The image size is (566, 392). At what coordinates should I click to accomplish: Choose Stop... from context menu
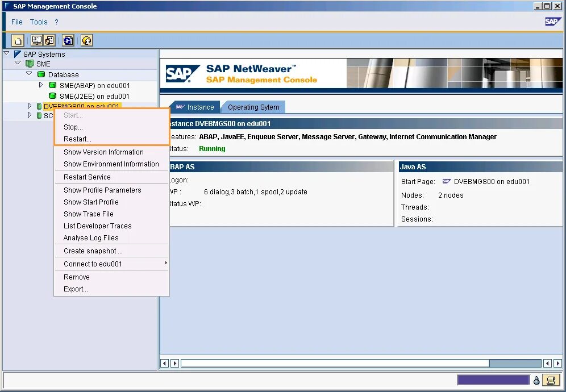[x=111, y=127]
